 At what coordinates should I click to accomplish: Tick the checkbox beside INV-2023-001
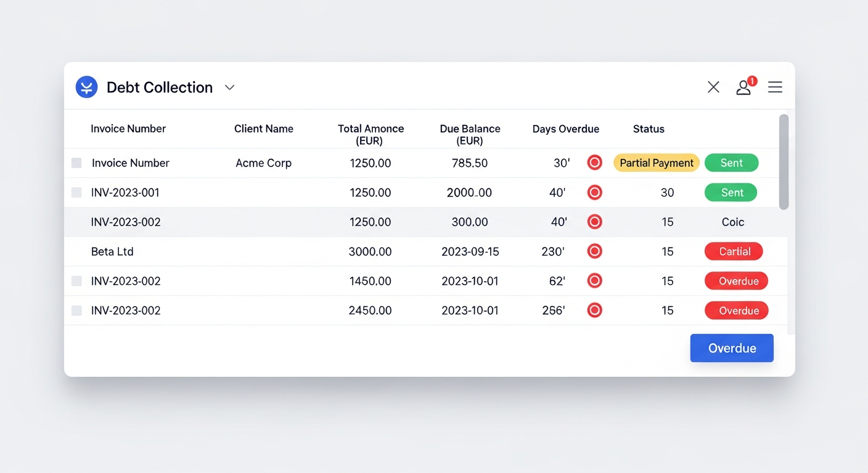[76, 192]
